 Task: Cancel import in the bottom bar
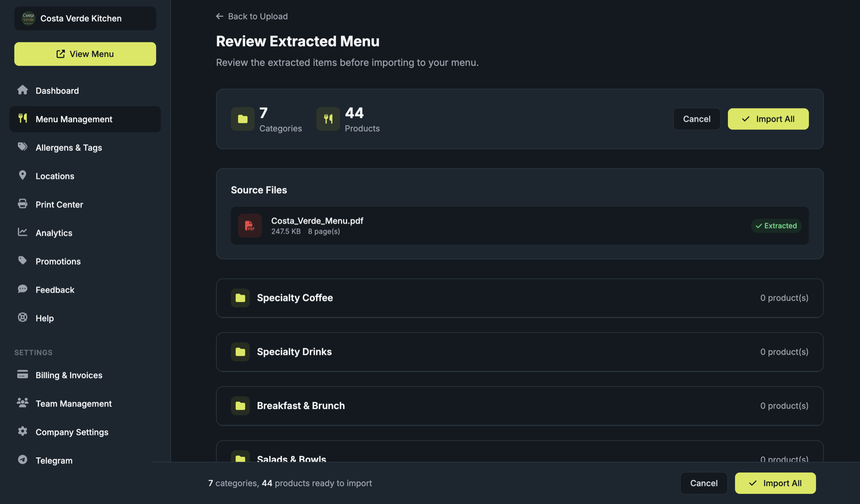click(704, 483)
